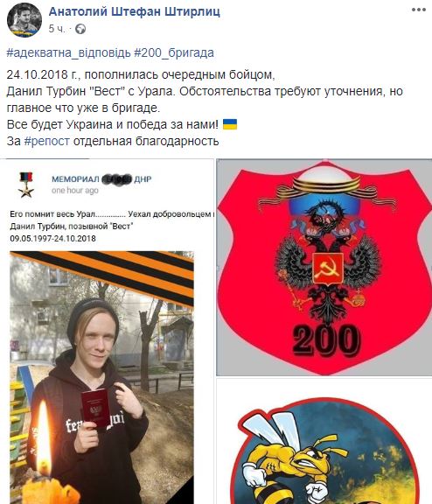Screen dimensions: 432x504
Task: Open author name Анатолий Штефан Штирлиц
Action: point(135,11)
